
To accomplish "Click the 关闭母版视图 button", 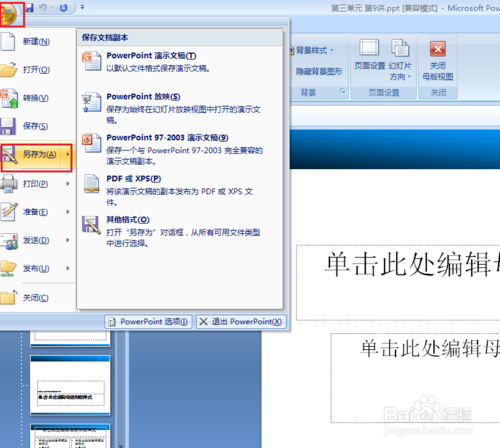I will click(x=438, y=61).
